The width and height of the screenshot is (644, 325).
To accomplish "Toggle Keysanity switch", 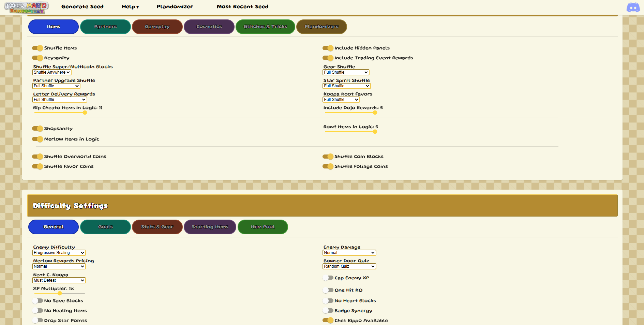I will coord(38,58).
